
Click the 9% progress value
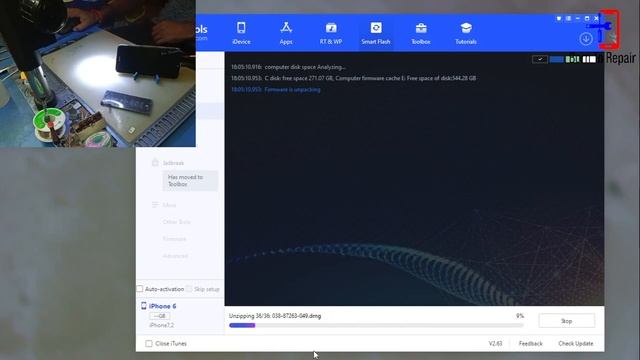pos(520,316)
